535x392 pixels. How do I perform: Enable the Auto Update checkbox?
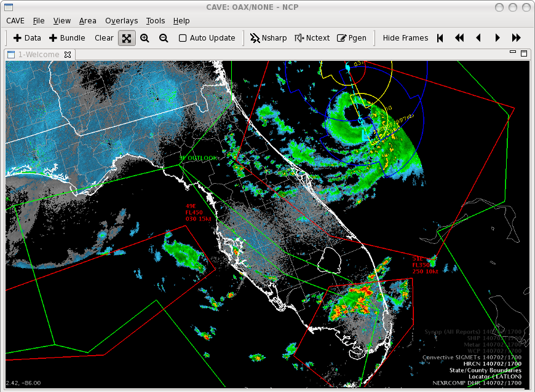pyautogui.click(x=183, y=38)
